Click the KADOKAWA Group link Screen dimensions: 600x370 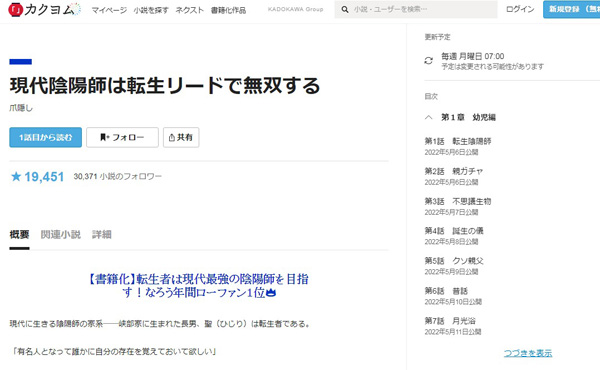coord(295,9)
